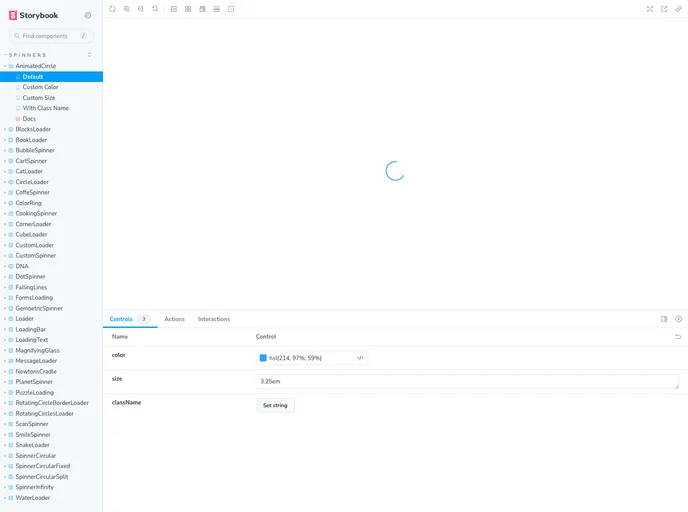Expand the CatLoader component
Image resolution: width=688 pixels, height=512 pixels.
click(x=29, y=172)
